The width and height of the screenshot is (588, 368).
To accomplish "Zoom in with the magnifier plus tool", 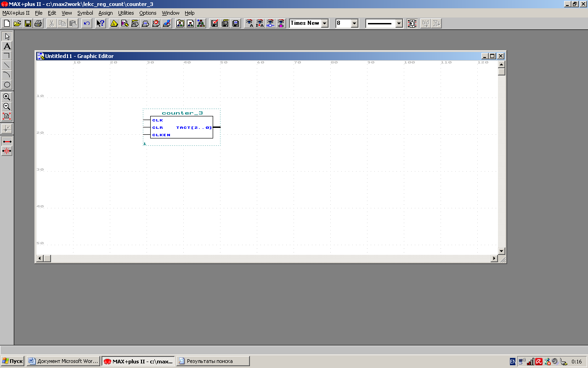I will pyautogui.click(x=7, y=97).
